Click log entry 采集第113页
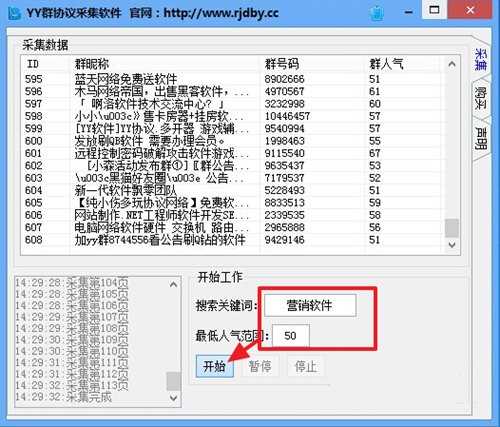The image size is (500, 427). point(72,385)
